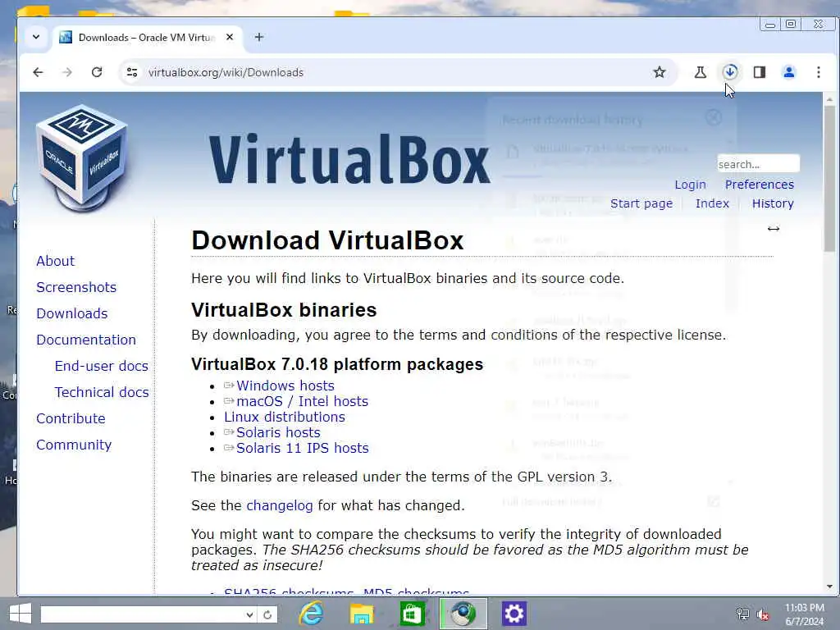
Task: Open the Windows Start button
Action: tap(21, 614)
